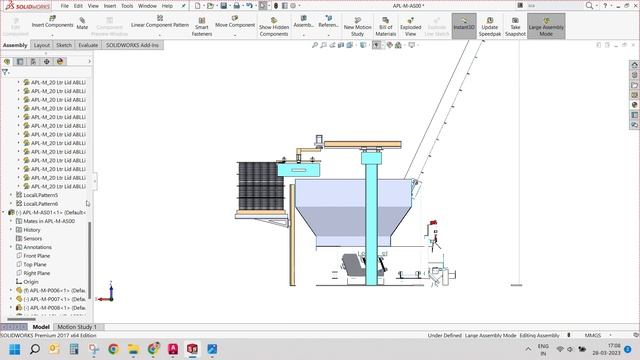Launch Smart Fasteners
The image size is (640, 360).
coord(202,27)
